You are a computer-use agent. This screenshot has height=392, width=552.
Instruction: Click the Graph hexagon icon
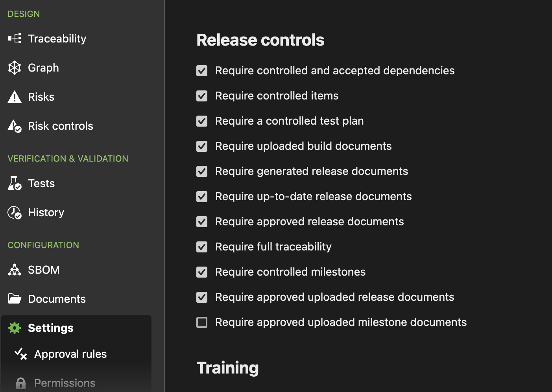15,68
